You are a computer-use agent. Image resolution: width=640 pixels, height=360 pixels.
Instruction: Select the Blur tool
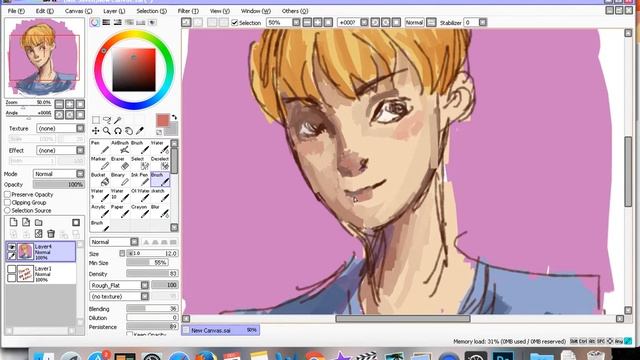coord(160,211)
